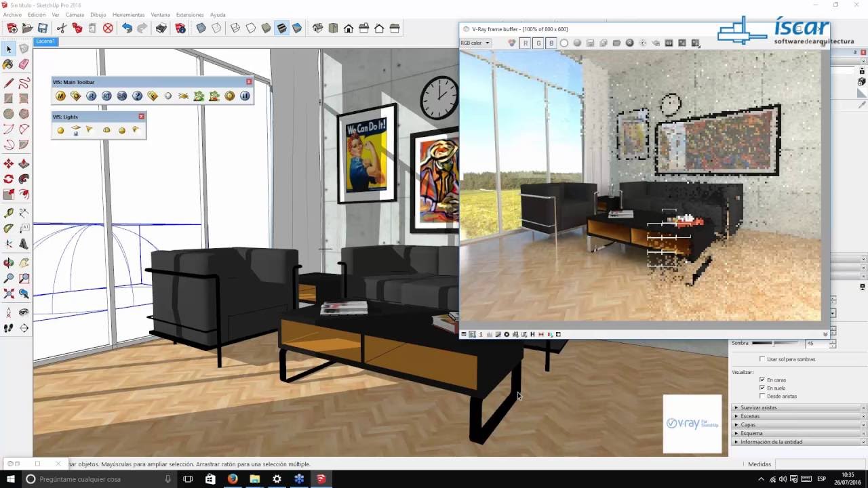Add V-Ray dome light from Lights toolbar
868x488 pixels.
point(106,130)
